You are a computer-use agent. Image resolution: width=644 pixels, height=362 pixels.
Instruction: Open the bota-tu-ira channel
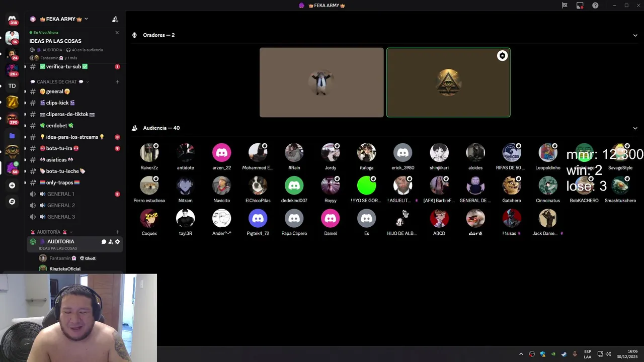74,148
